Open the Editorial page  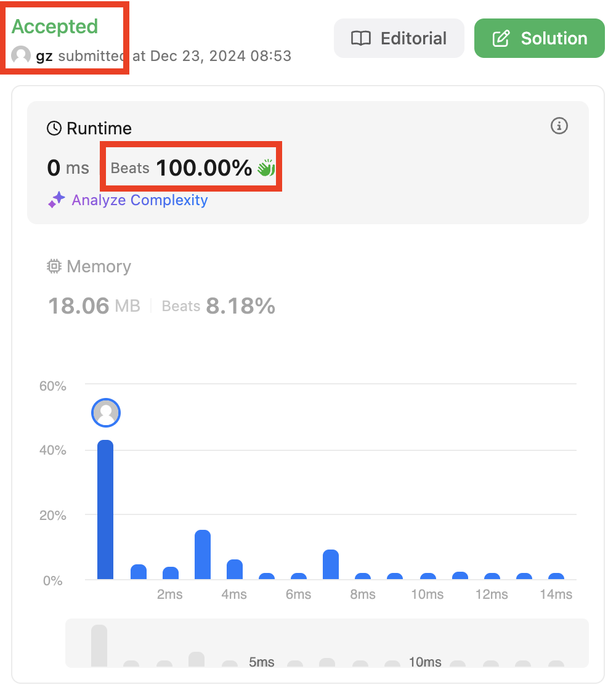[399, 38]
